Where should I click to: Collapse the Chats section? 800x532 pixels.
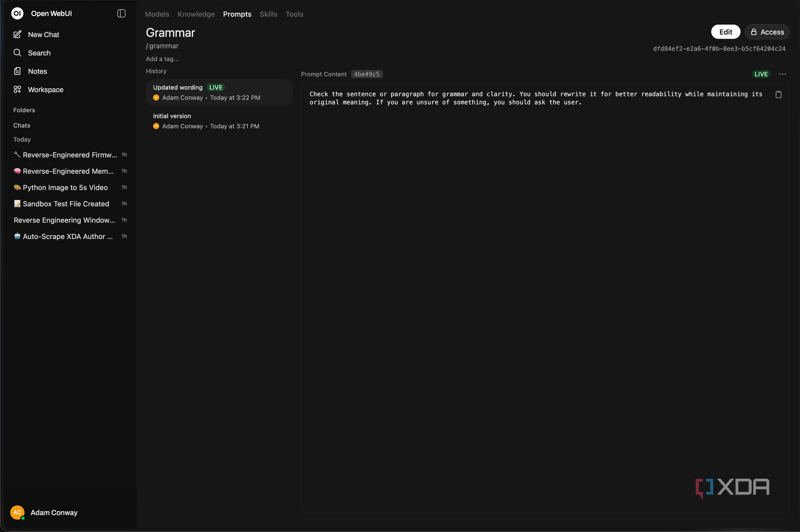(x=22, y=125)
